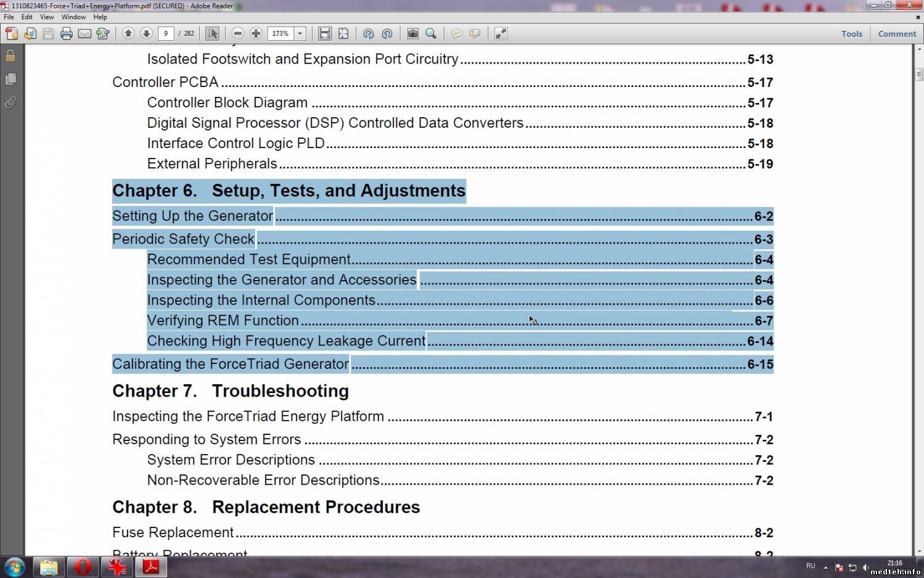924x578 pixels.
Task: Click the zoom out minus button
Action: (238, 34)
